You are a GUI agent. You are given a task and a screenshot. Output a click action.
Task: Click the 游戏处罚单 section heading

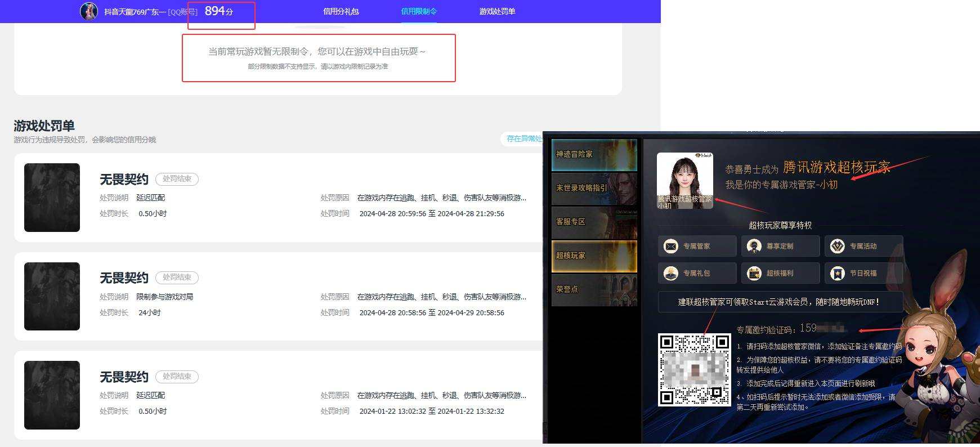(44, 126)
